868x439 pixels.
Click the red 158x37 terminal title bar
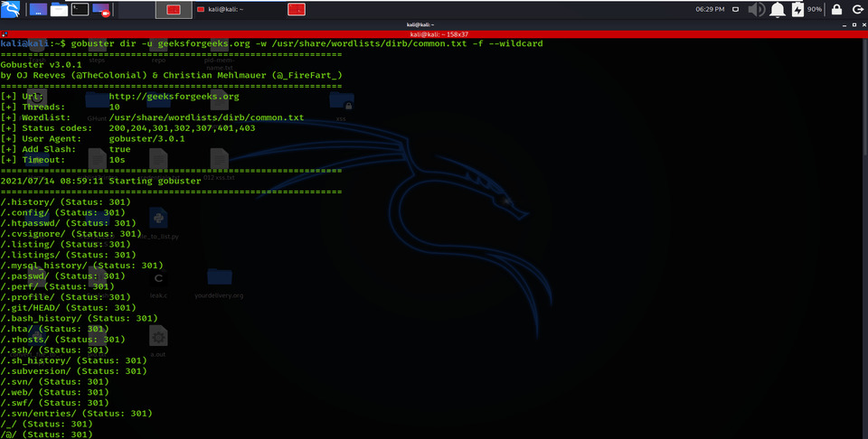[434, 34]
